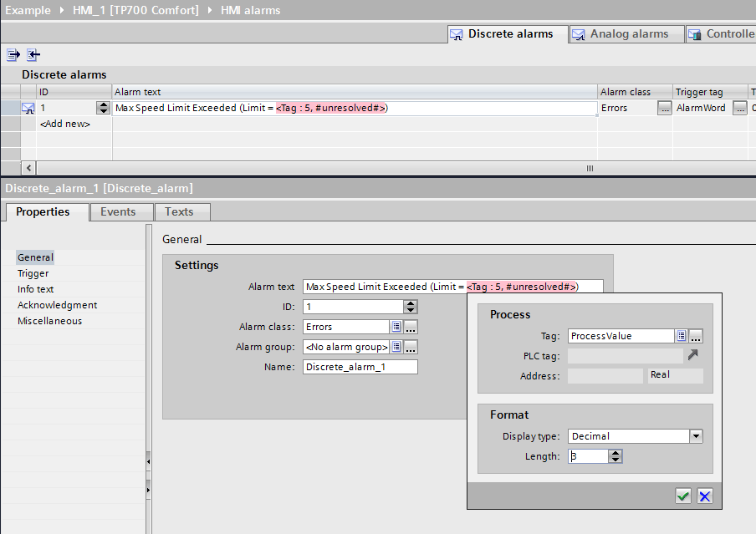The width and height of the screenshot is (756, 534).
Task: Click the PLC tag field
Action: (626, 356)
